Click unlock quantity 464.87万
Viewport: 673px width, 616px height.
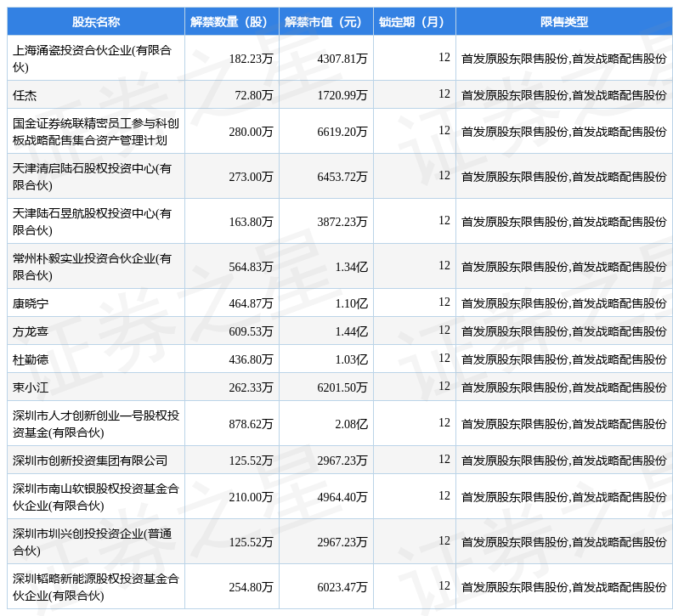251,303
